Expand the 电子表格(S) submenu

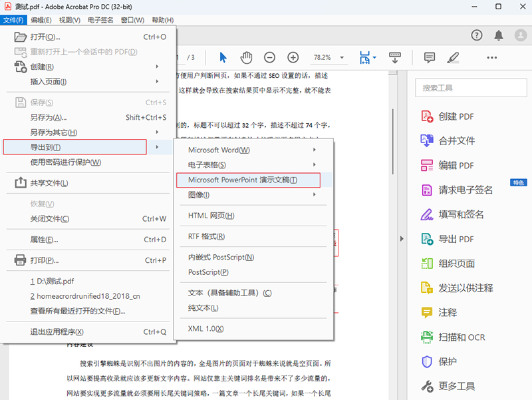click(315, 164)
